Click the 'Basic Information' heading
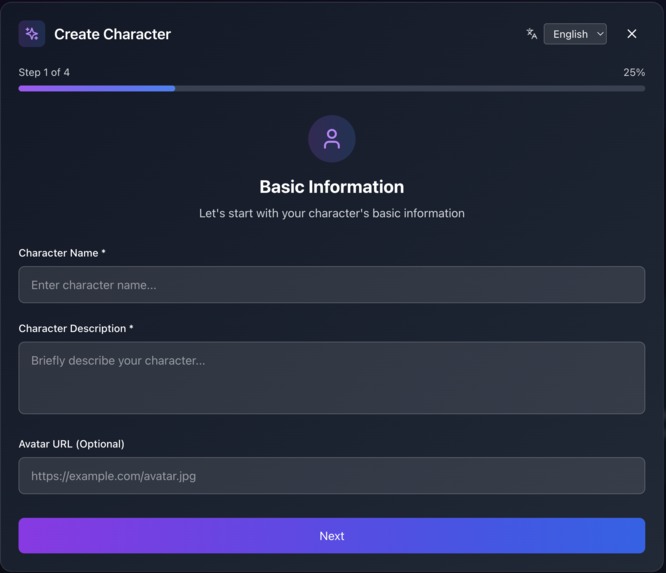 tap(332, 187)
